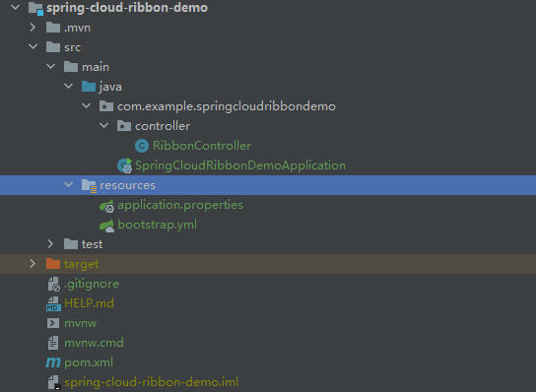The width and height of the screenshot is (536, 392).
Task: Select the .mvn folder name
Action: [77, 28]
